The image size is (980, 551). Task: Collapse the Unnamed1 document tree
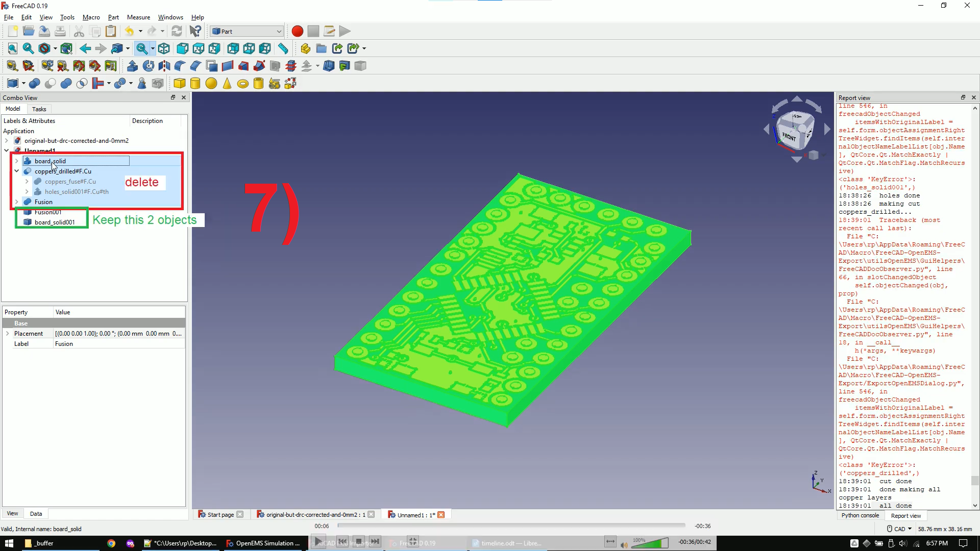coord(6,151)
